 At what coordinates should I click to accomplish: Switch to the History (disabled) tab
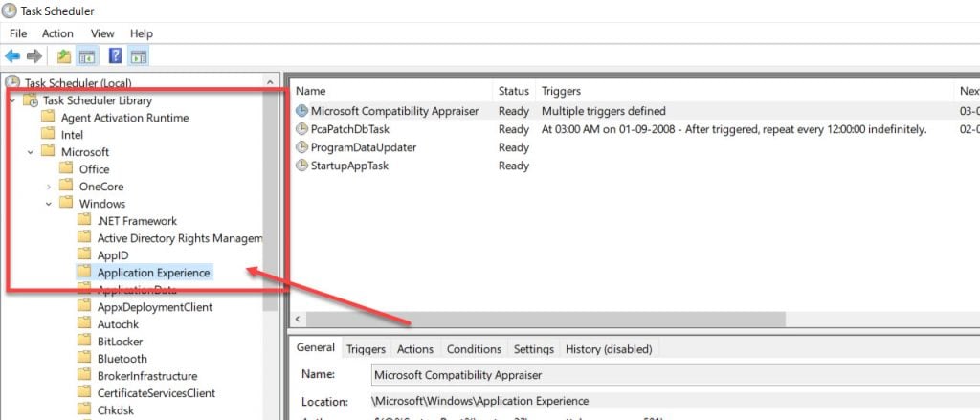pyautogui.click(x=609, y=349)
